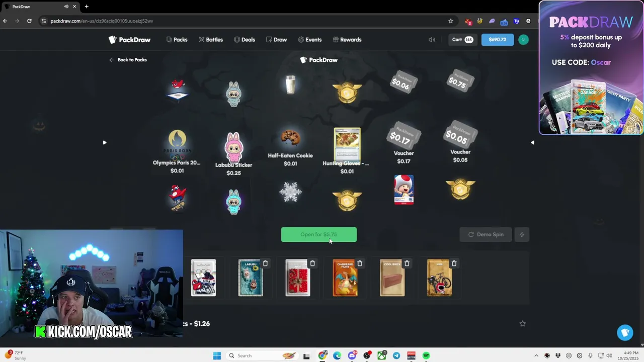Image resolution: width=644 pixels, height=362 pixels.
Task: Click the purple ghost extension icon
Action: [x=492, y=21]
